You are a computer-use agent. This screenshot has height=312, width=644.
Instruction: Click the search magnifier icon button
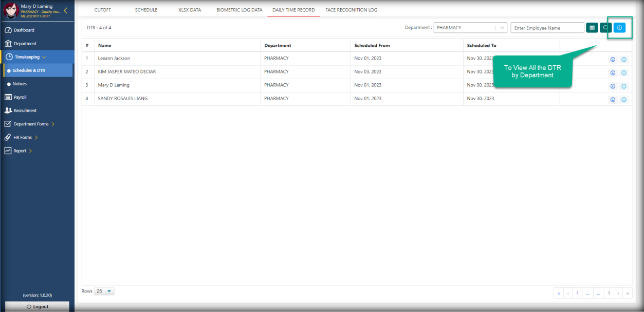[x=605, y=28]
